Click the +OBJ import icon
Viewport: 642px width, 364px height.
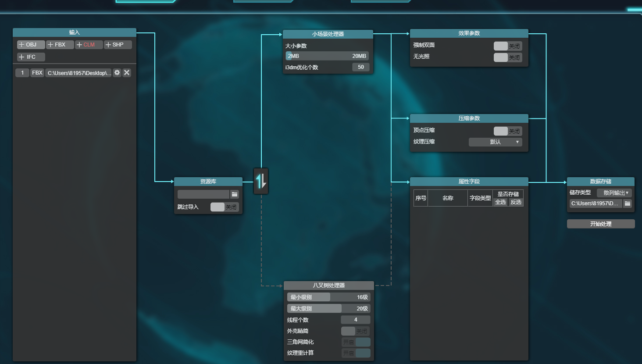click(x=30, y=44)
